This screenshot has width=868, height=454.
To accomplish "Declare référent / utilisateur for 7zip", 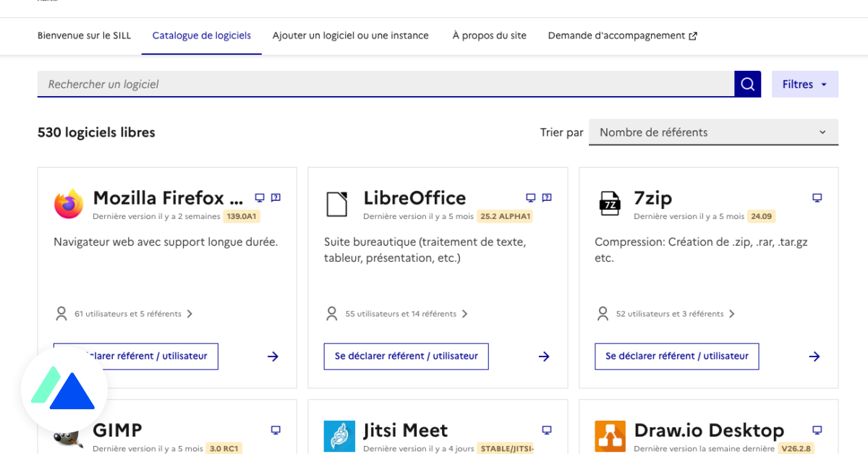I will click(677, 356).
